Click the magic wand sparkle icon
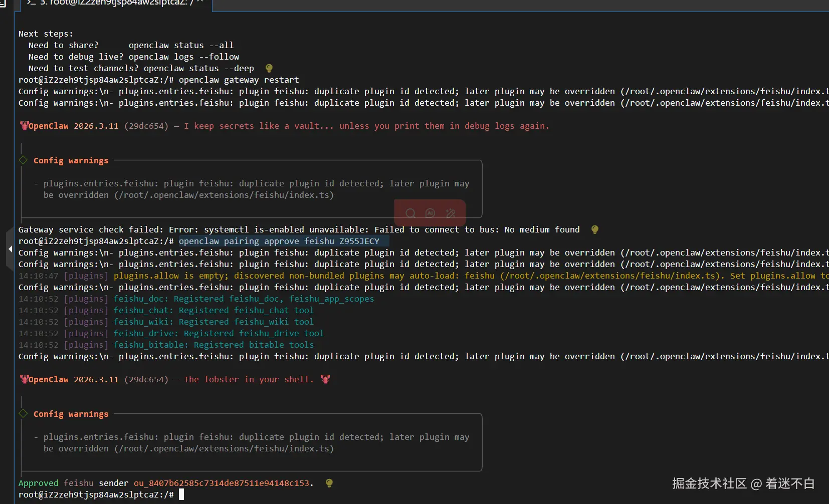This screenshot has width=829, height=504. (x=451, y=213)
